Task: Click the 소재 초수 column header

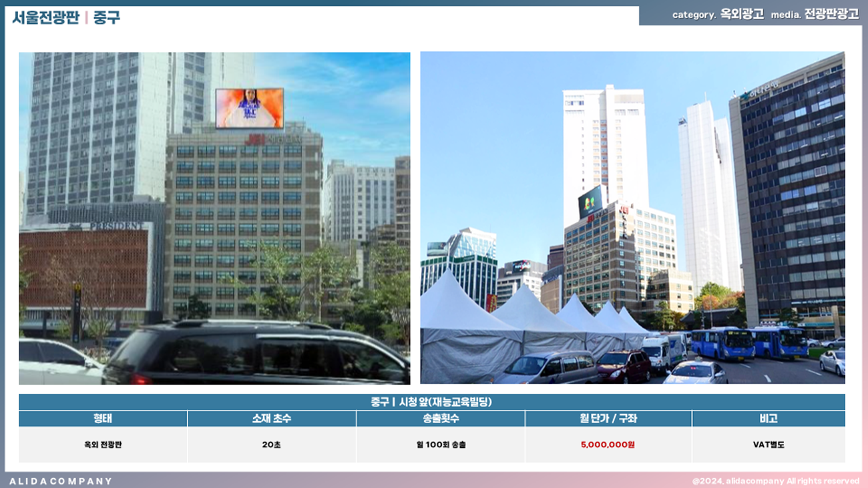Action: (x=272, y=419)
